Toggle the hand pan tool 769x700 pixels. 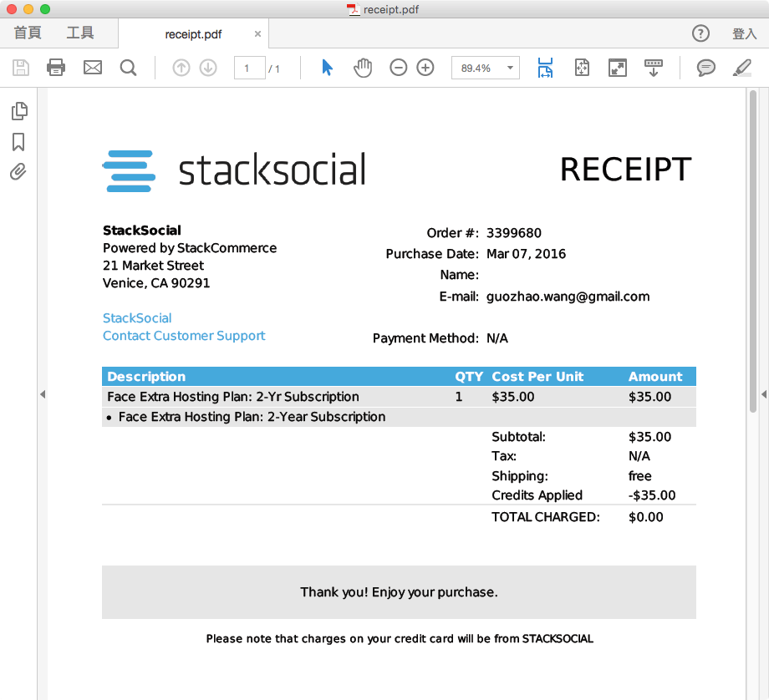(x=363, y=67)
